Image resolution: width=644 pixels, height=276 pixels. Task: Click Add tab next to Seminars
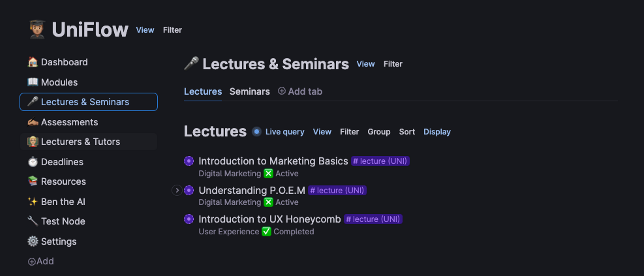(x=300, y=92)
